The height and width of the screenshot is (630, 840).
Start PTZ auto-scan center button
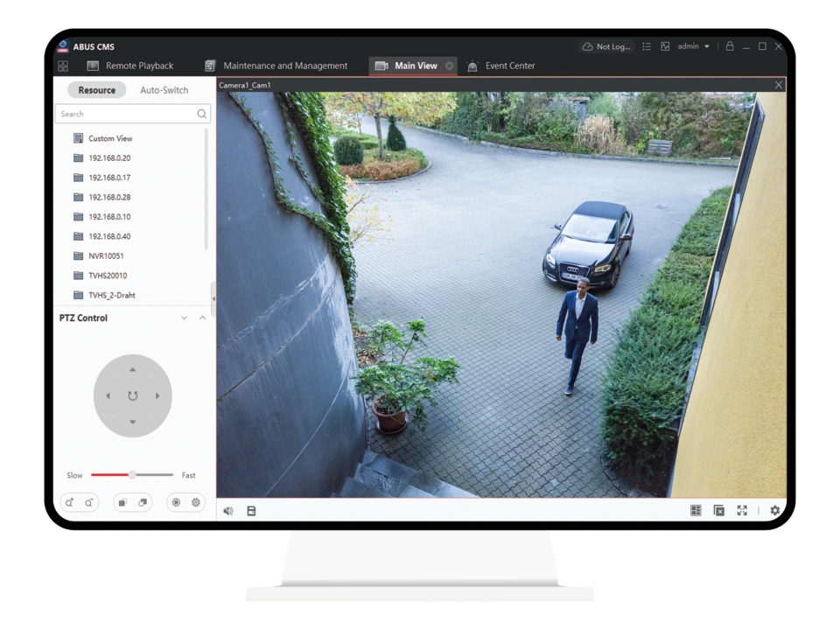pos(133,395)
